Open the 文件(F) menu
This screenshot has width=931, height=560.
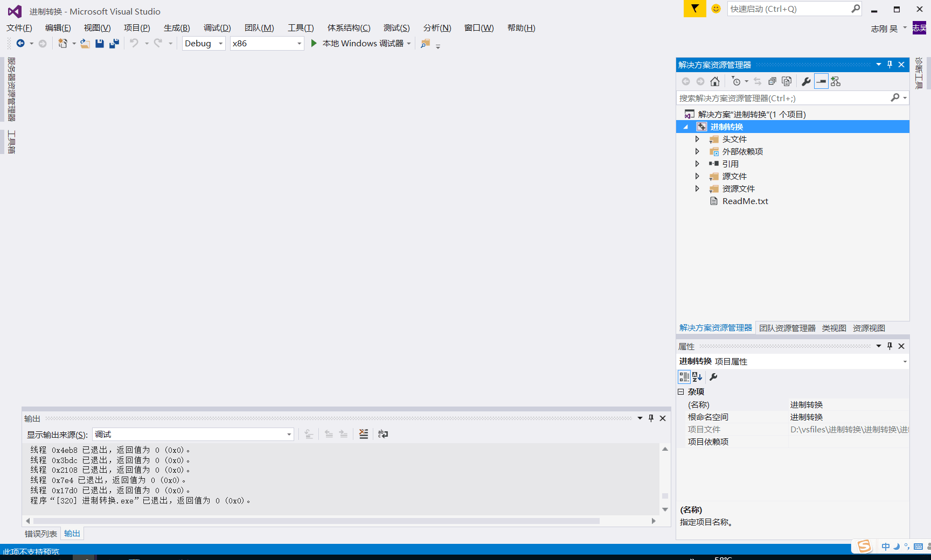(x=19, y=28)
